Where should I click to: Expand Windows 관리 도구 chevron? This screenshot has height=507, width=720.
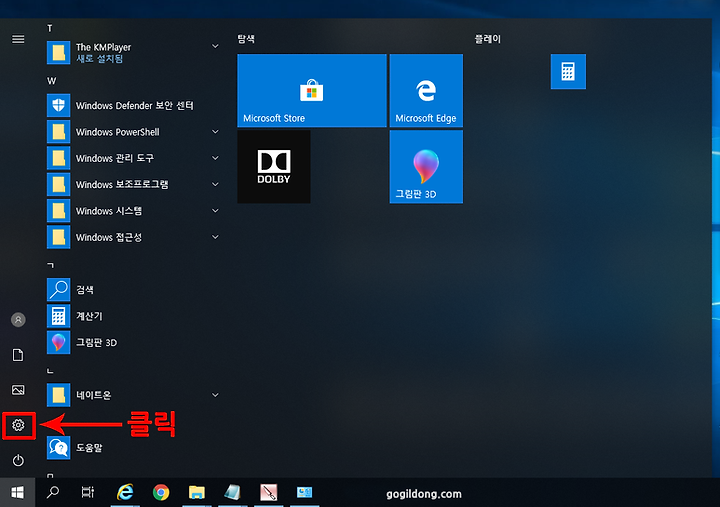(x=215, y=158)
